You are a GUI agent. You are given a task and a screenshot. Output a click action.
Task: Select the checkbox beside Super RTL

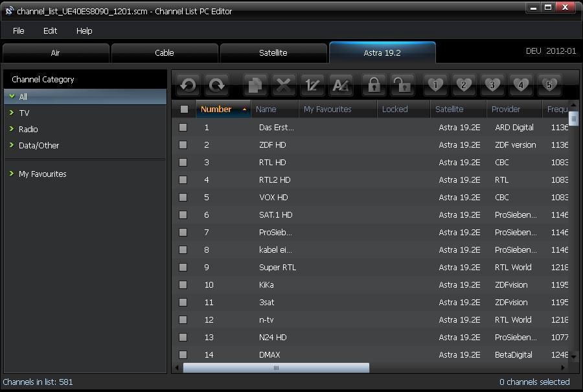click(x=183, y=268)
